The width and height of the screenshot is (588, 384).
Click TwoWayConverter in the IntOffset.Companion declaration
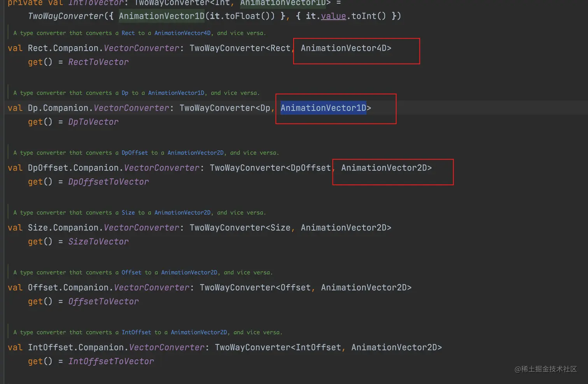253,348
